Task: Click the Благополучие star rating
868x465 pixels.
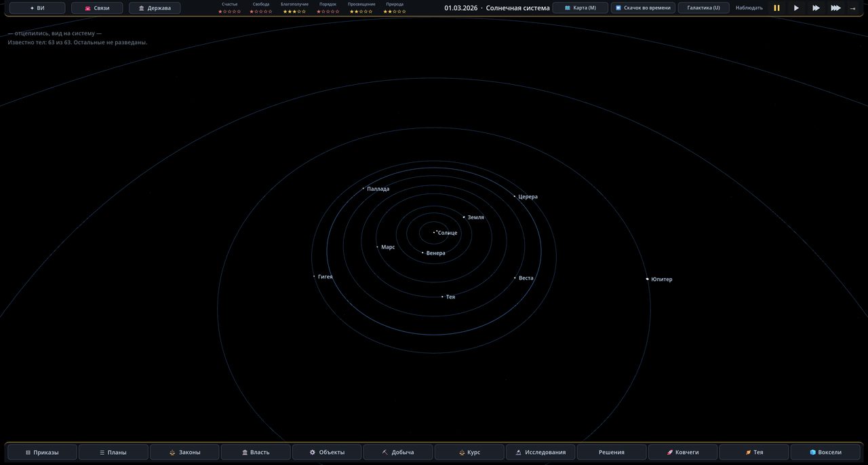Action: [x=294, y=11]
